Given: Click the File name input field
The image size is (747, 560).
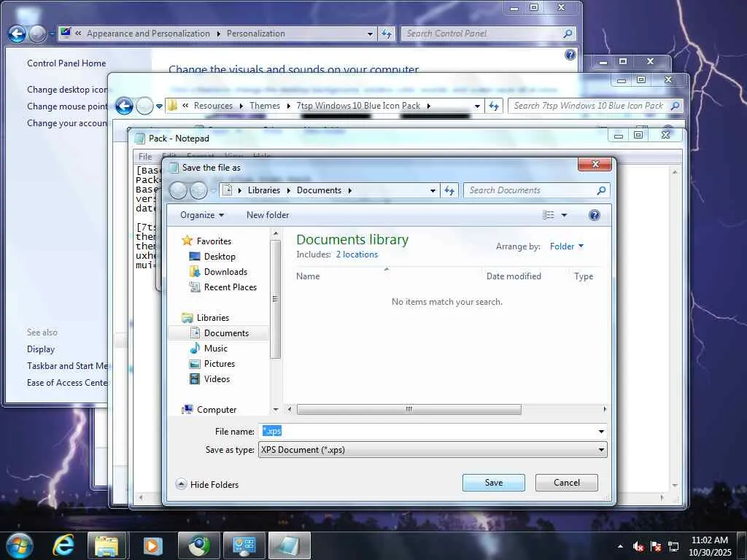Looking at the screenshot, I should tap(427, 432).
